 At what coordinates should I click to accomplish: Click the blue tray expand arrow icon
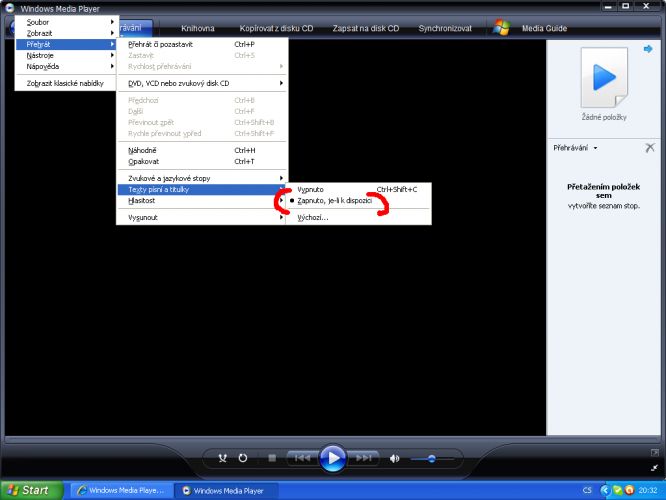click(x=605, y=490)
